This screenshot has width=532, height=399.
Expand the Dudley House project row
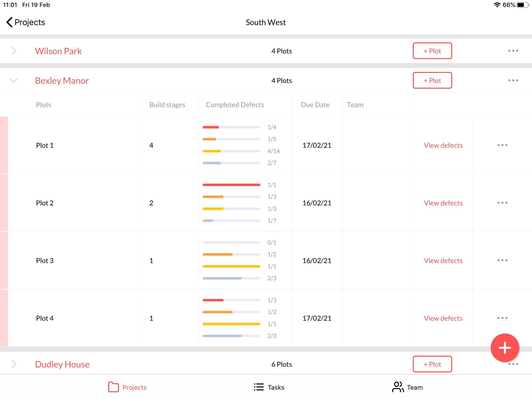(14, 364)
